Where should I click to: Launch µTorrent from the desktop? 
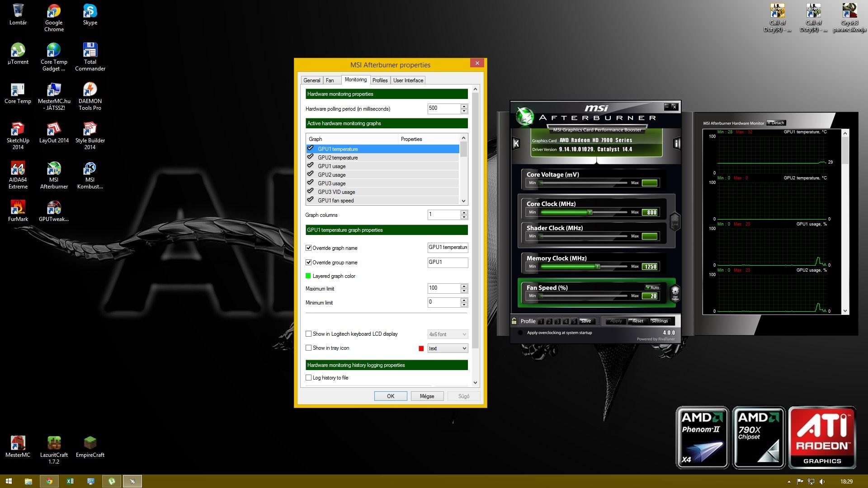pyautogui.click(x=18, y=54)
